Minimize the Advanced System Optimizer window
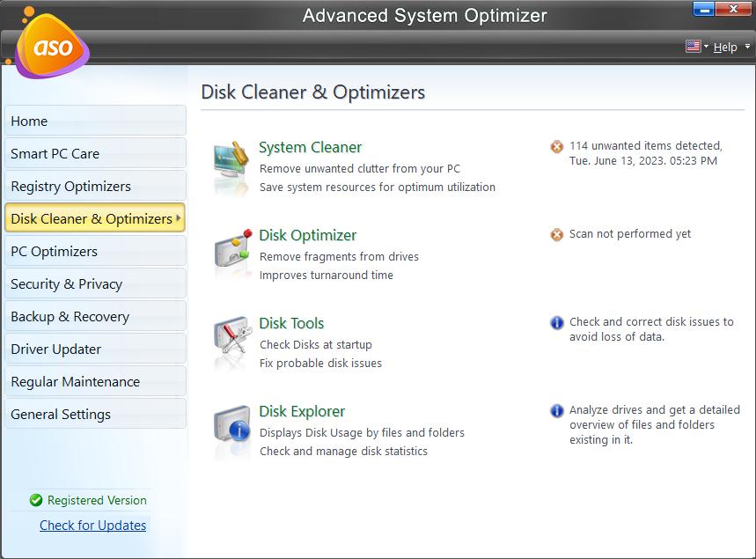Image resolution: width=756 pixels, height=559 pixels. 704,10
